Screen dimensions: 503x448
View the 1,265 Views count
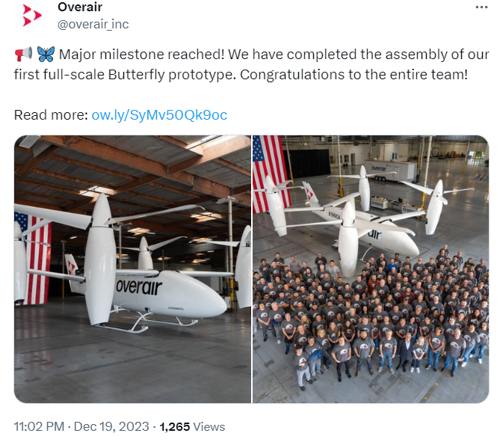(192, 426)
